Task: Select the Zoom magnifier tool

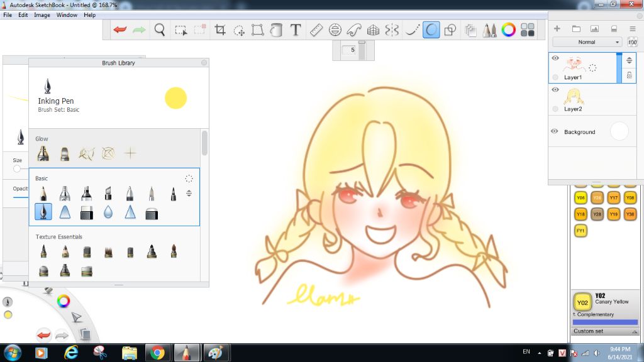Action: click(x=160, y=30)
